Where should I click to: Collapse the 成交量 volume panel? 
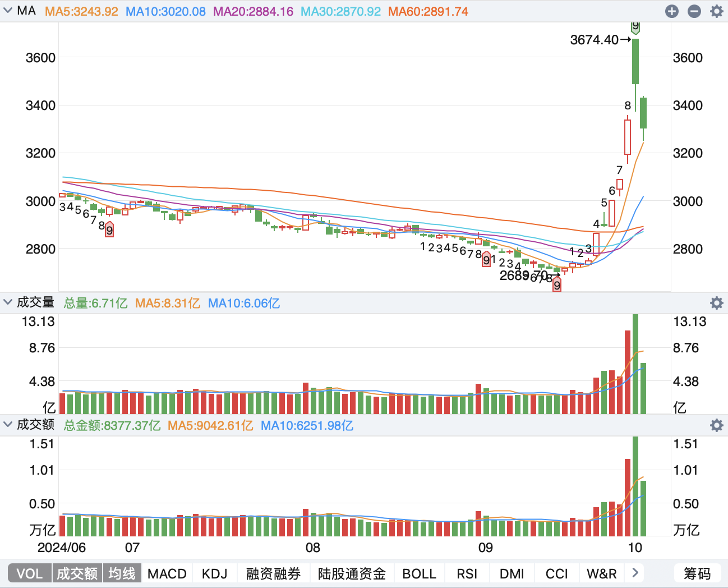(7, 302)
